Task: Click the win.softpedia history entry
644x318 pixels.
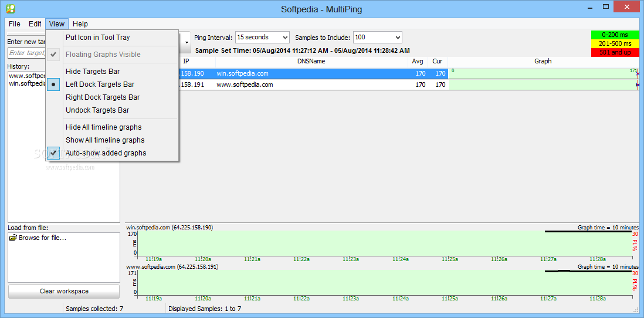Action: [27, 83]
